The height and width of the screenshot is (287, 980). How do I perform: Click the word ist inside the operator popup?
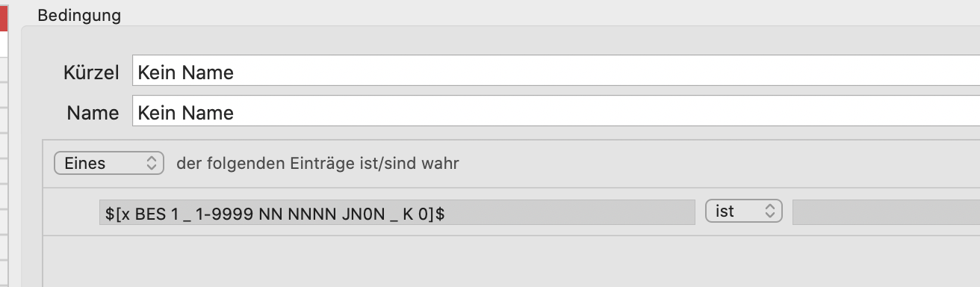pyautogui.click(x=725, y=212)
